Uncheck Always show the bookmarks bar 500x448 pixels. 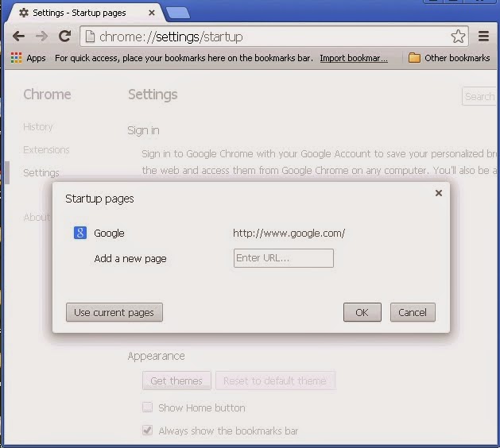(147, 431)
